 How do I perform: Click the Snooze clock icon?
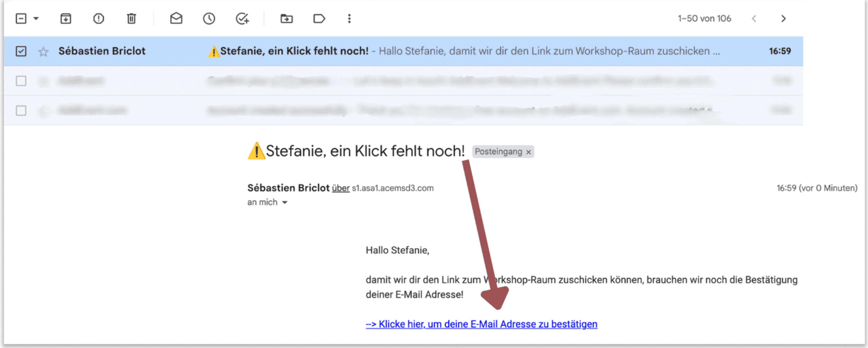(209, 18)
